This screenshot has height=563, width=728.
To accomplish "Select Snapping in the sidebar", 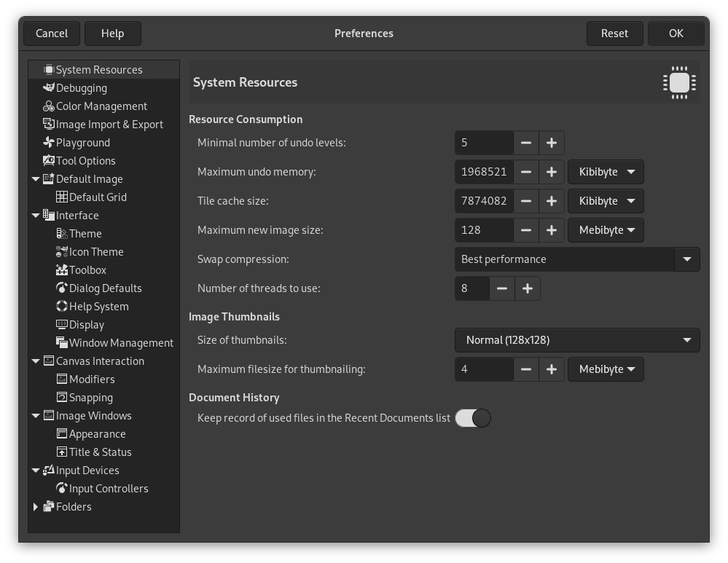I will [90, 397].
